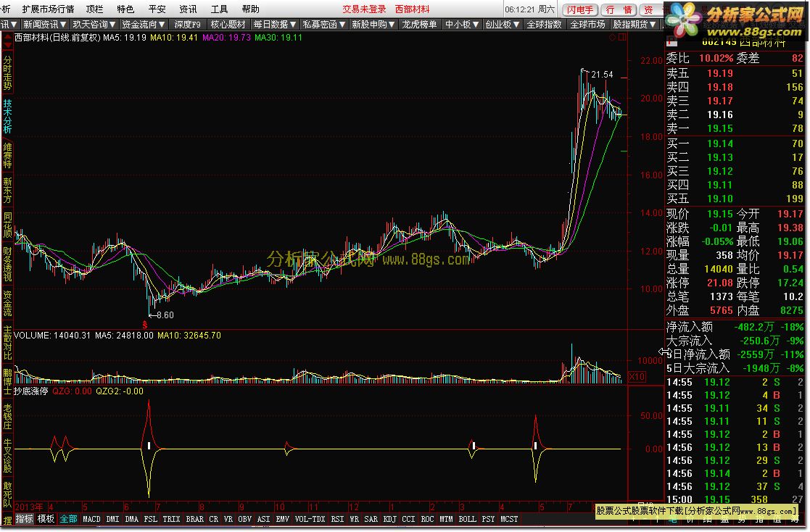
Task: Click the red scroll arrows at chart top-left
Action: pyautogui.click(x=7, y=41)
